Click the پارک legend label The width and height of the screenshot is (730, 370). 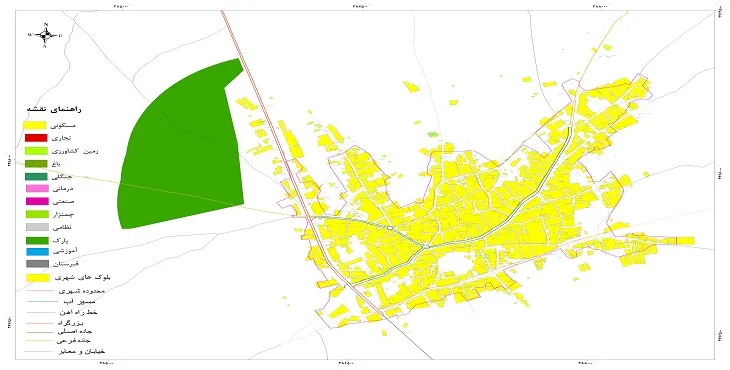pos(61,241)
